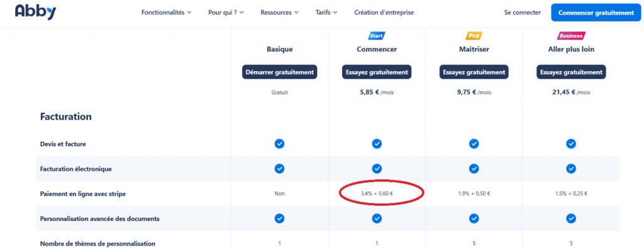Click Devis et facture checkmark for Aller plus loin

click(571, 144)
